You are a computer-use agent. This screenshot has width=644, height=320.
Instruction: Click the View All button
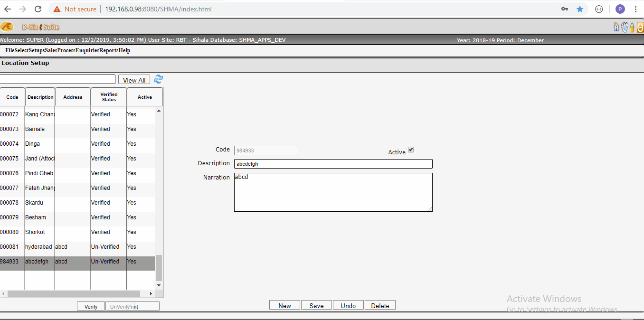coord(134,79)
